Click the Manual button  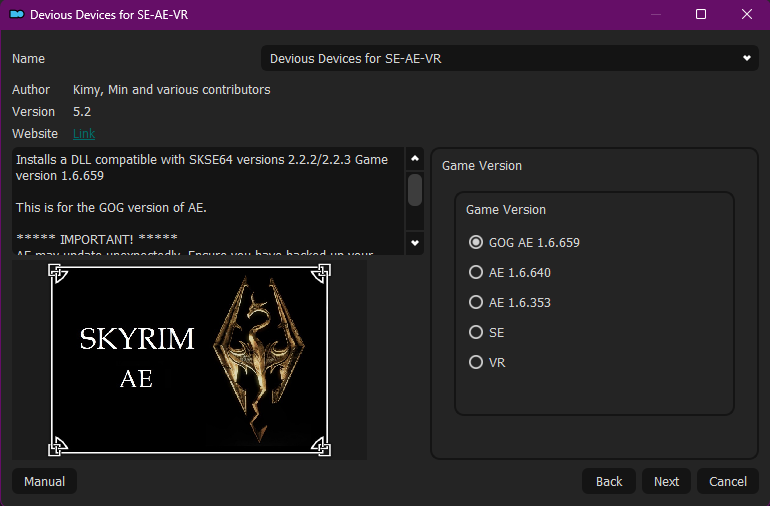pyautogui.click(x=45, y=481)
